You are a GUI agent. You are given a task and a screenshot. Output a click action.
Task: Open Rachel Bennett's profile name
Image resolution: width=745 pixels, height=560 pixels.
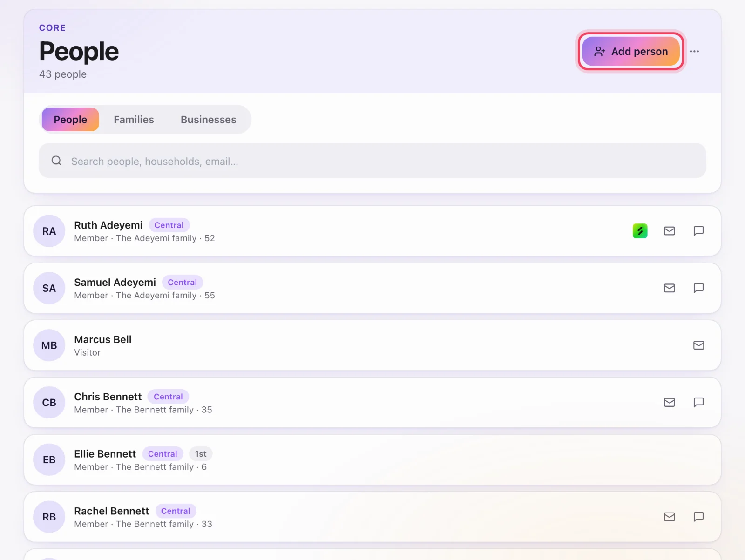[112, 511]
